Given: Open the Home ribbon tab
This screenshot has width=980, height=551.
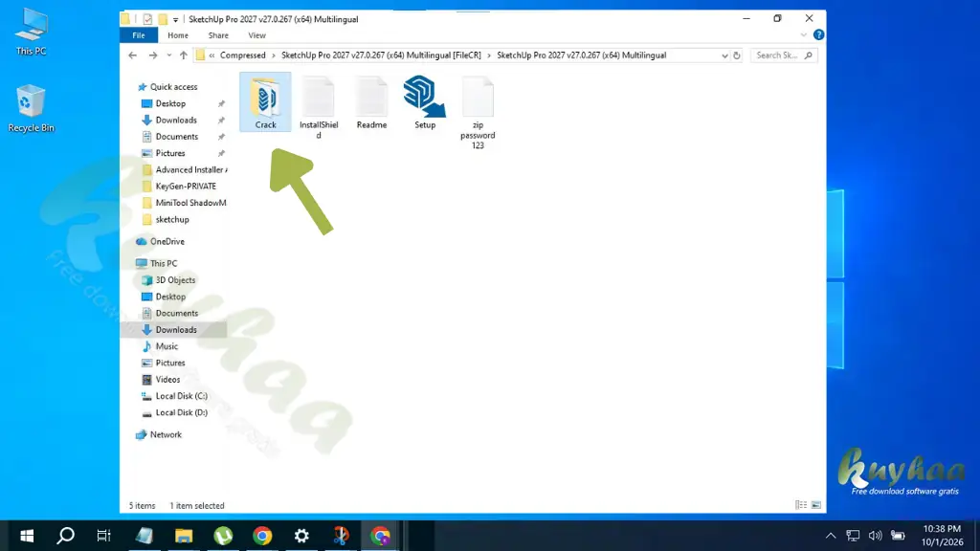Looking at the screenshot, I should pyautogui.click(x=177, y=35).
